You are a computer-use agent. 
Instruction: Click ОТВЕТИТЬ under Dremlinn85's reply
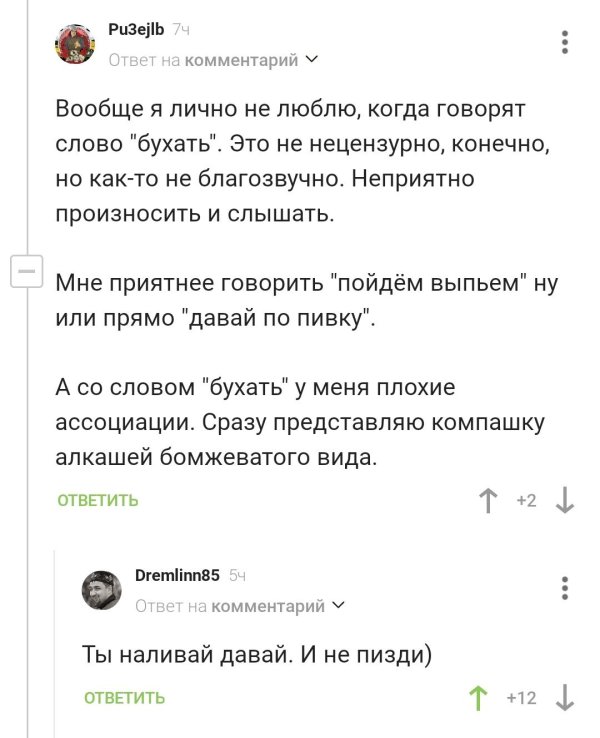(x=125, y=698)
